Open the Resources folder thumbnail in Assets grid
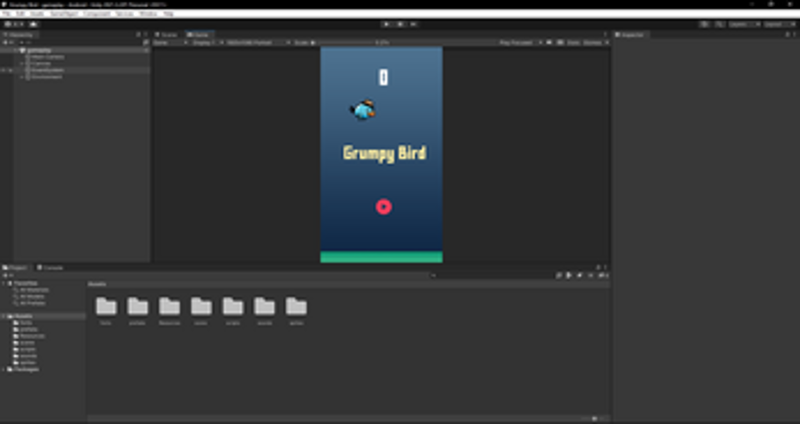Image resolution: width=800 pixels, height=424 pixels. [169, 311]
